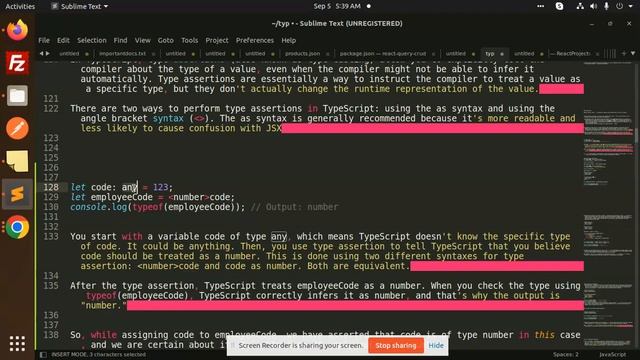Click line number 133 in gutter

click(x=51, y=236)
